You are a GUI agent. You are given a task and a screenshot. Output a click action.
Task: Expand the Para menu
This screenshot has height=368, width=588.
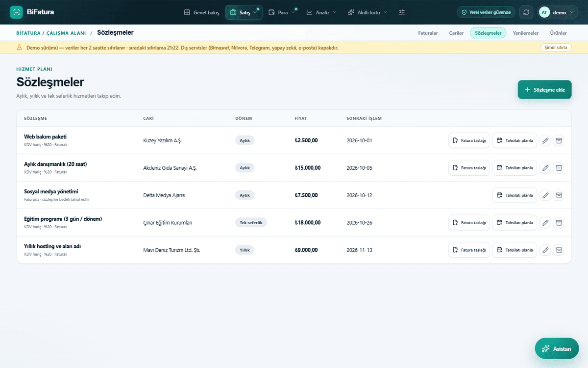tap(283, 12)
